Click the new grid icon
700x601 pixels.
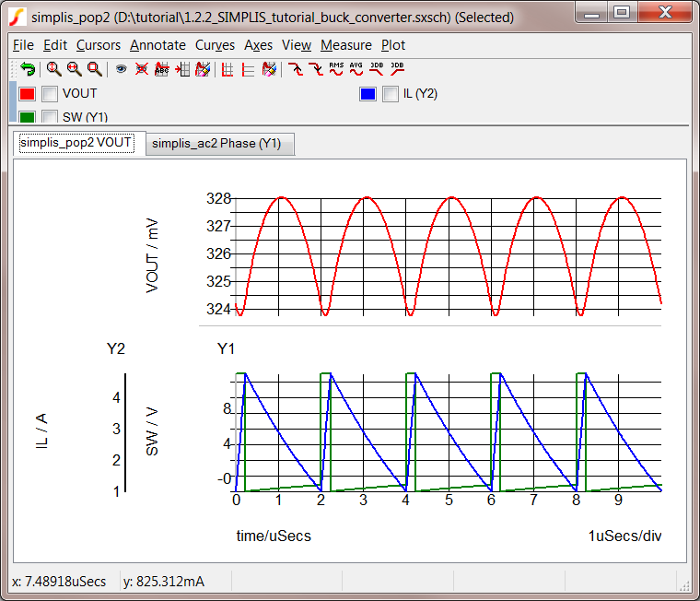click(x=227, y=69)
